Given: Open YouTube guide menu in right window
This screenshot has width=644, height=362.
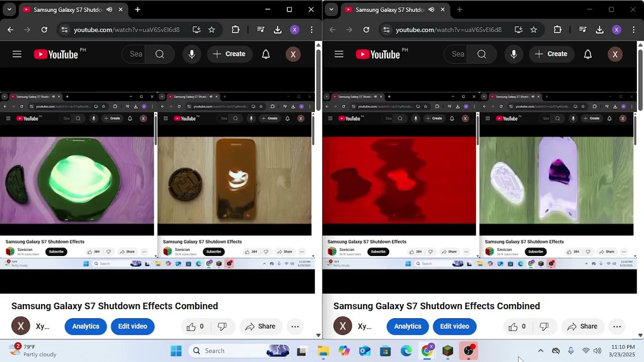Looking at the screenshot, I should 339,54.
